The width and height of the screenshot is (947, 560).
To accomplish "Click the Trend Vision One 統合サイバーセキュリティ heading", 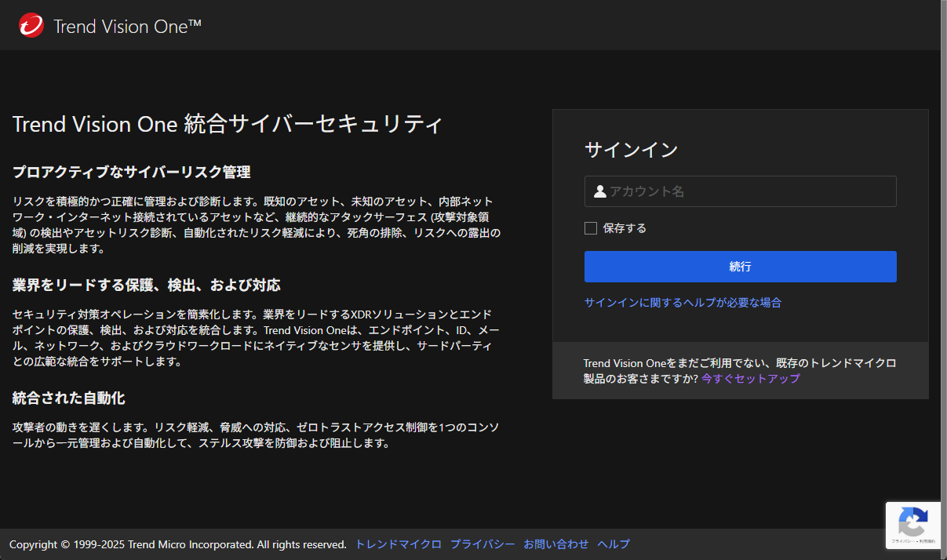I will (227, 124).
